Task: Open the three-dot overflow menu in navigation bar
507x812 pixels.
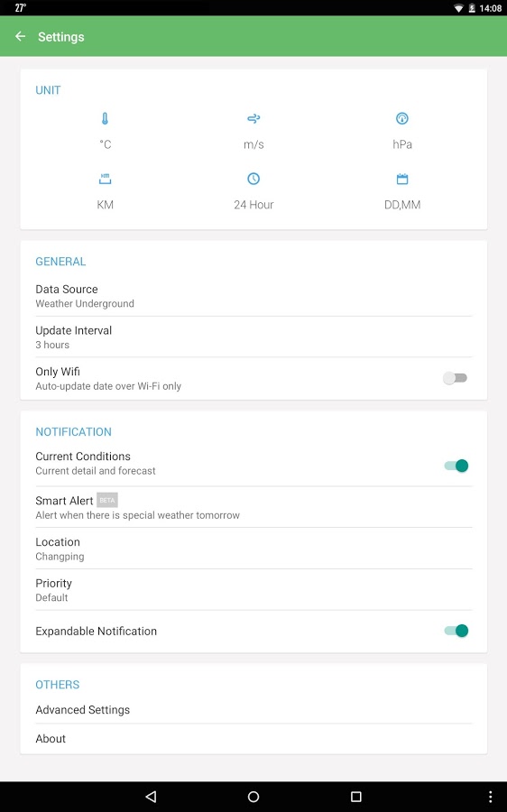Action: pyautogui.click(x=490, y=797)
